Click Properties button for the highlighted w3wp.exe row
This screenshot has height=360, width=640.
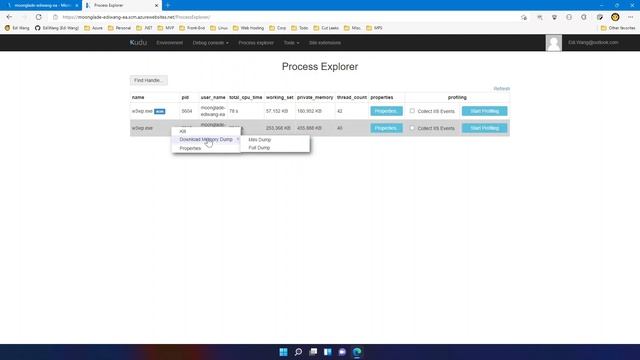point(387,128)
